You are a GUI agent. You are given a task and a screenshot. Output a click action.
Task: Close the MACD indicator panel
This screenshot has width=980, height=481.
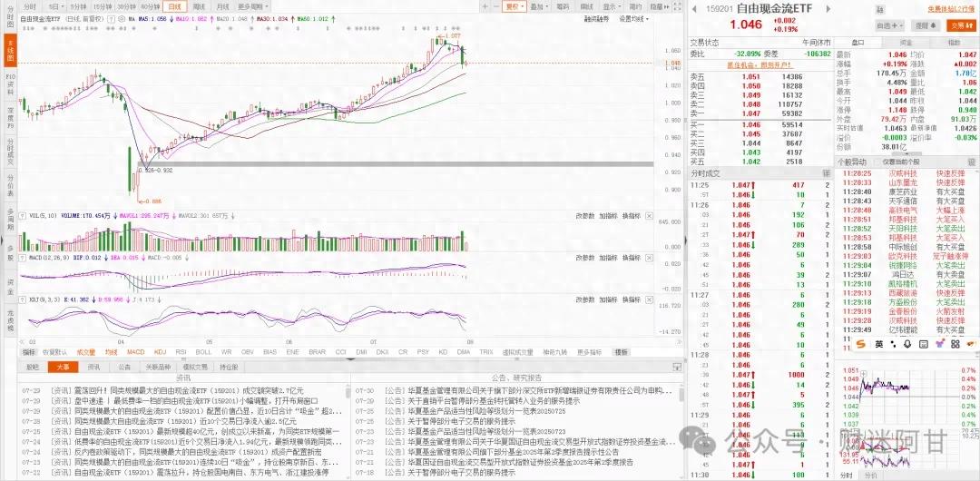coord(649,257)
